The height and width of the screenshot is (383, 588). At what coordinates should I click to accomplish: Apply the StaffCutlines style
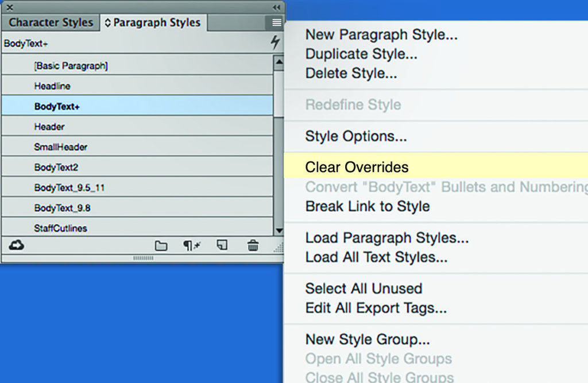[x=137, y=227]
